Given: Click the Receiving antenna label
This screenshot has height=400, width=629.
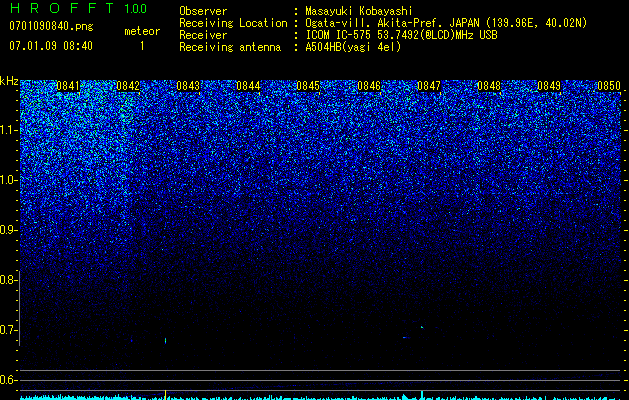Looking at the screenshot, I should tap(230, 47).
